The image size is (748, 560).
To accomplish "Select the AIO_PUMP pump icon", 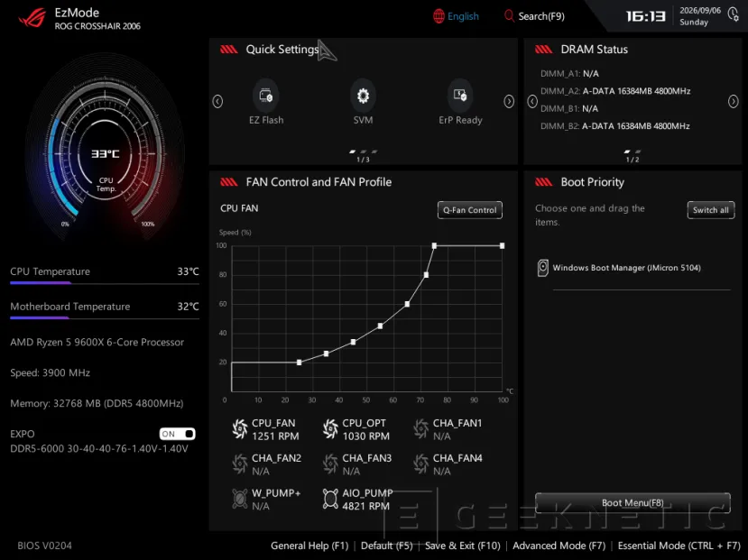I will click(x=330, y=499).
